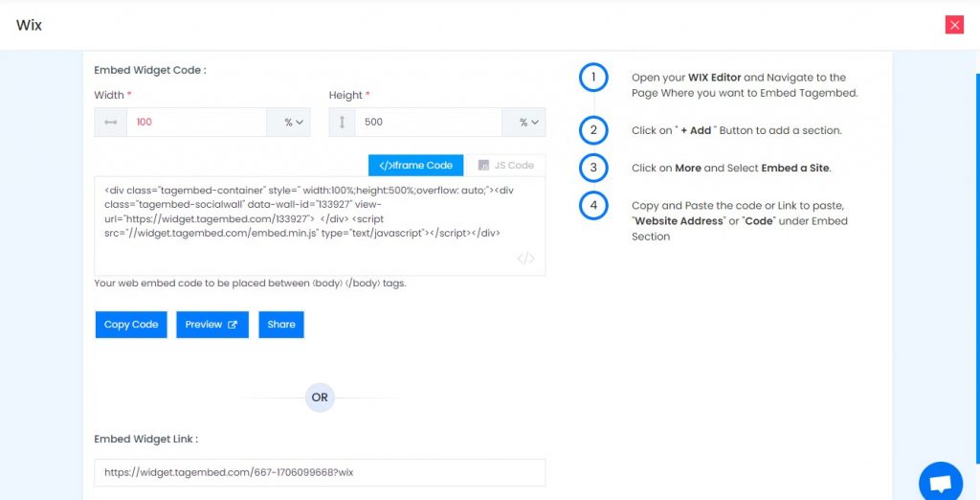Screen dimensions: 980x500
Task: Switch to the JS Code tab
Action: point(505,165)
